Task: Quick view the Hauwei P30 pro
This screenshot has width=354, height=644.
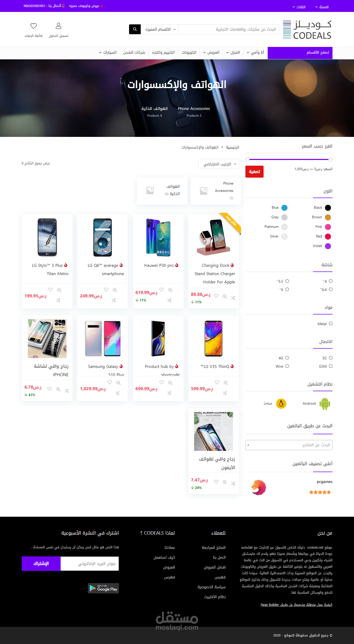Action: tap(170, 290)
